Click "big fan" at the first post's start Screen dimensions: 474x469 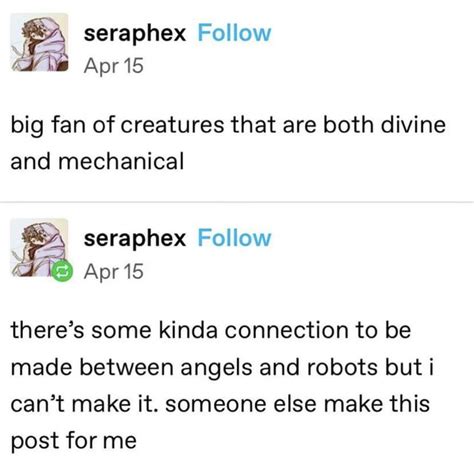(48, 126)
